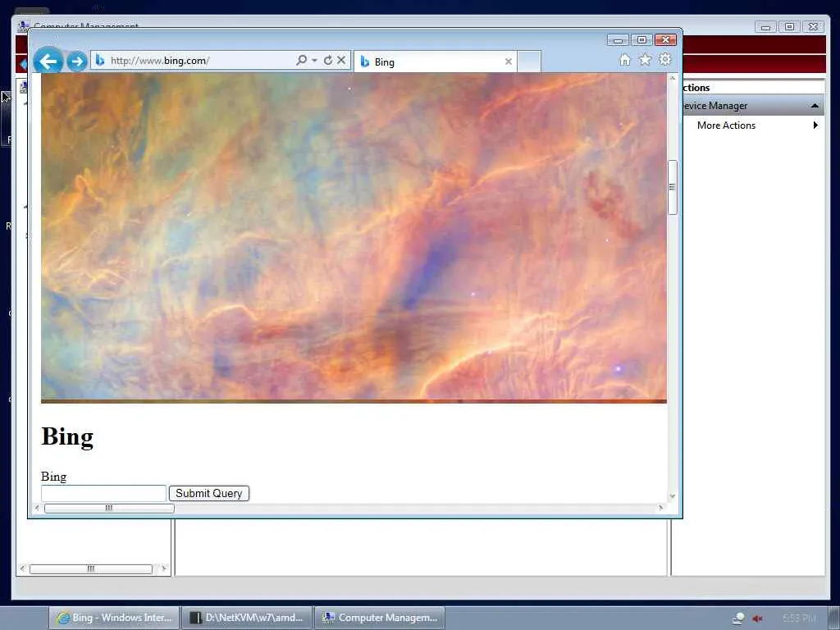Switch to Bing - Windows Internet Explorer taskbar button

[114, 618]
